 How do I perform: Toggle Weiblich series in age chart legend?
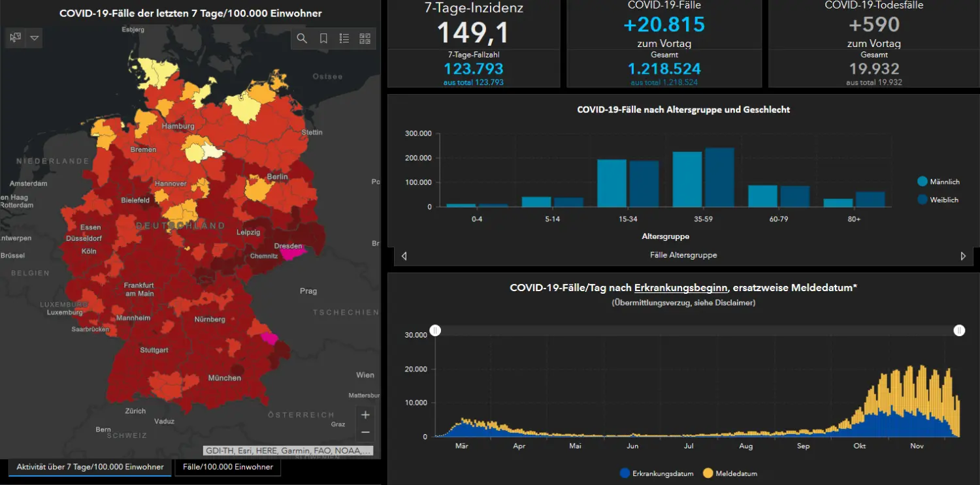[x=938, y=200]
